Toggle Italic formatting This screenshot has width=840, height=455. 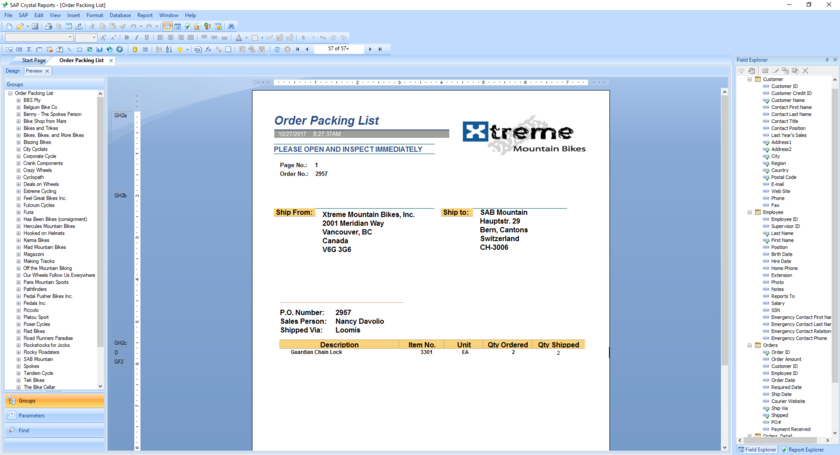coord(137,38)
